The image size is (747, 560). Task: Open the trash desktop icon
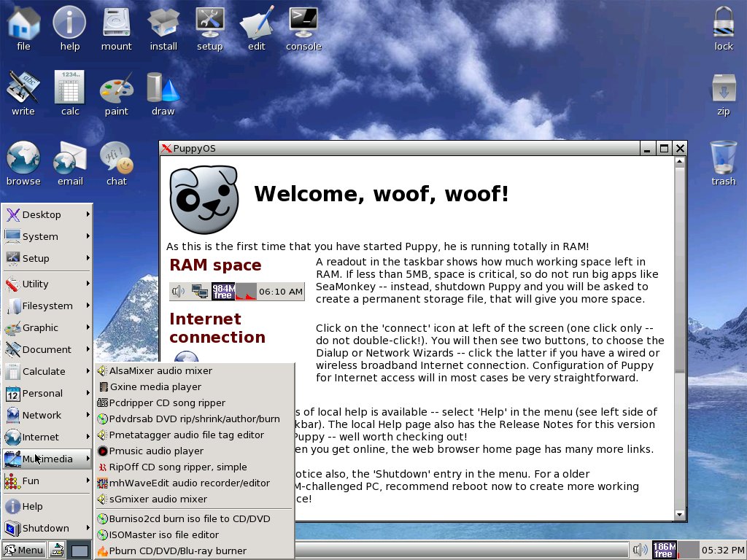tap(723, 163)
